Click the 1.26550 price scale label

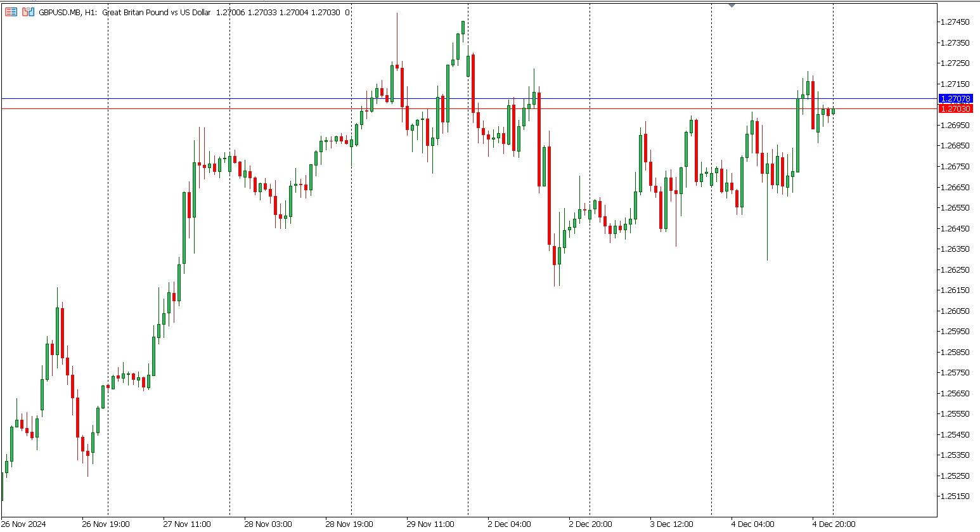click(x=955, y=207)
